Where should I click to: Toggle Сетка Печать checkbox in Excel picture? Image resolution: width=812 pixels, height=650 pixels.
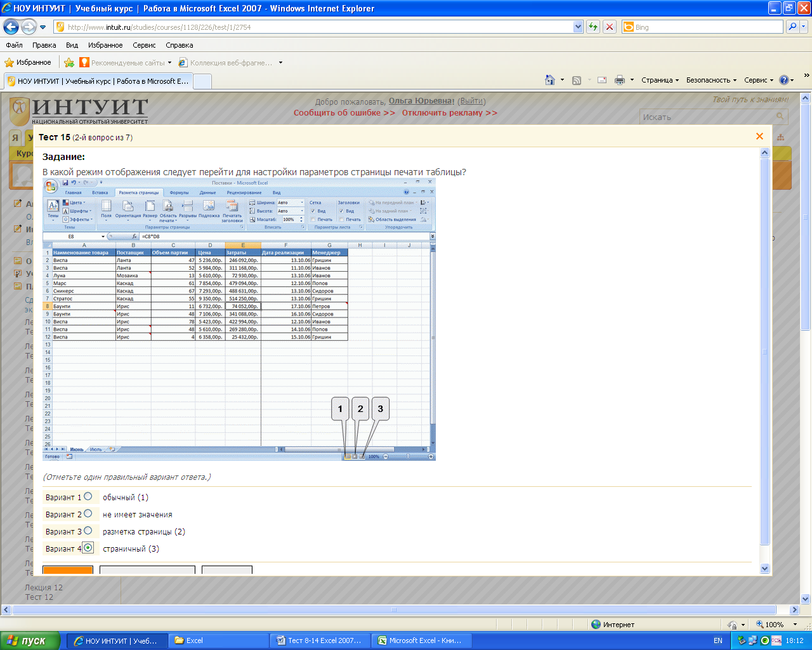(x=313, y=220)
